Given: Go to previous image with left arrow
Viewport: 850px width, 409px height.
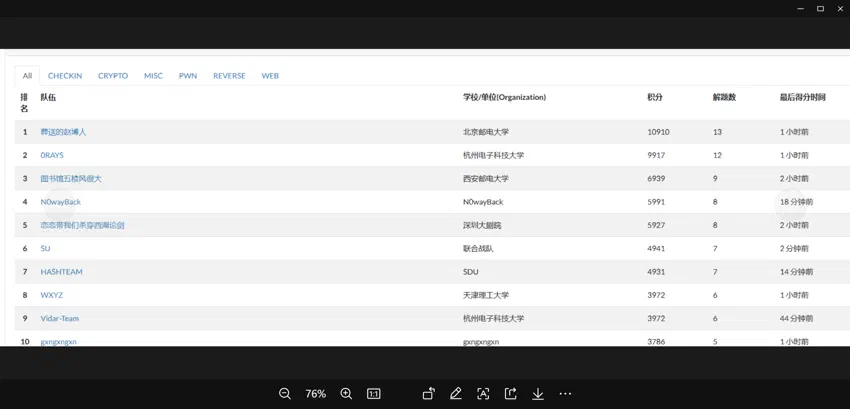Looking at the screenshot, I should pos(59,205).
